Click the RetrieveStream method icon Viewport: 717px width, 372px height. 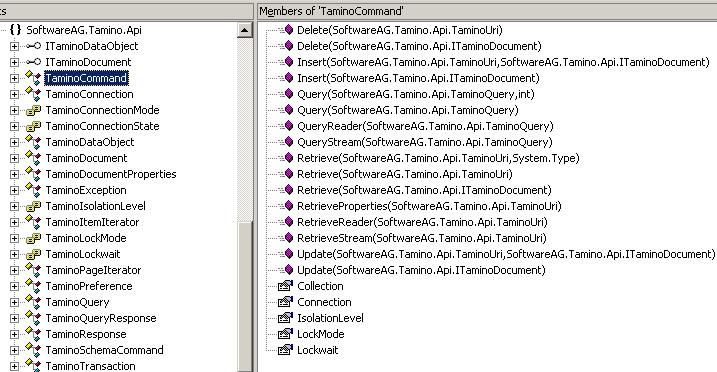pyautogui.click(x=289, y=238)
